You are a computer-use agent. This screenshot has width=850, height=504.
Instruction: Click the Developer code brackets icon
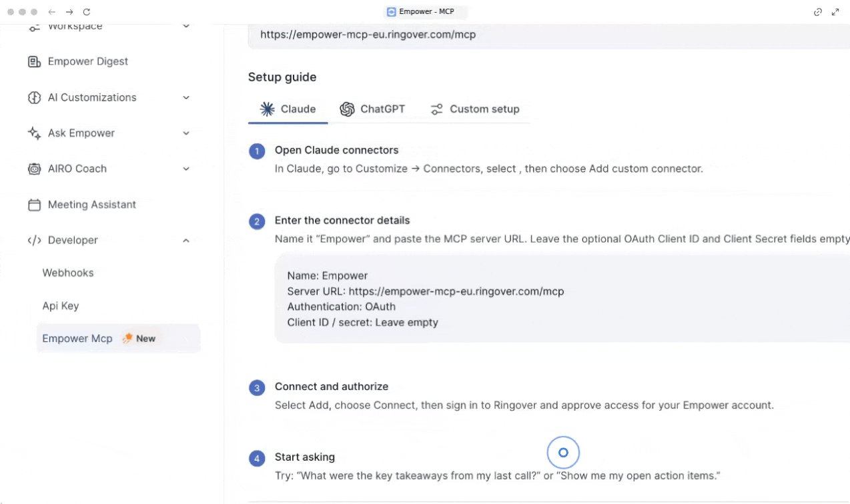[34, 240]
